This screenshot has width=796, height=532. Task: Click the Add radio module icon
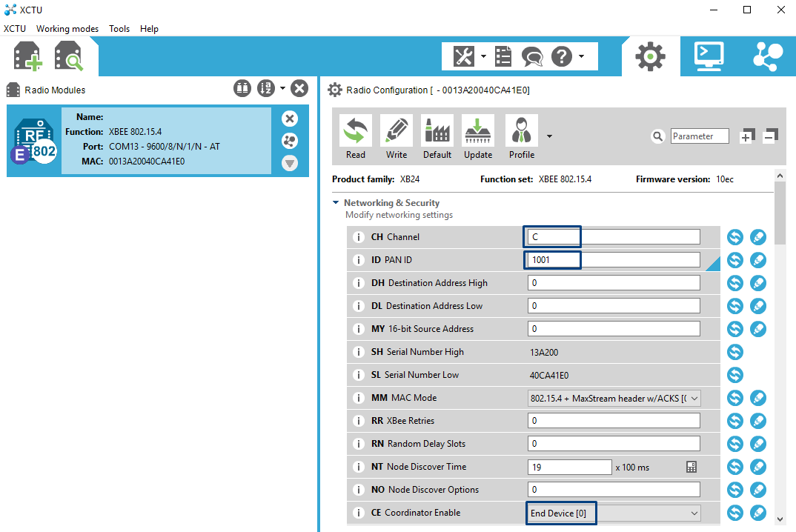click(27, 56)
